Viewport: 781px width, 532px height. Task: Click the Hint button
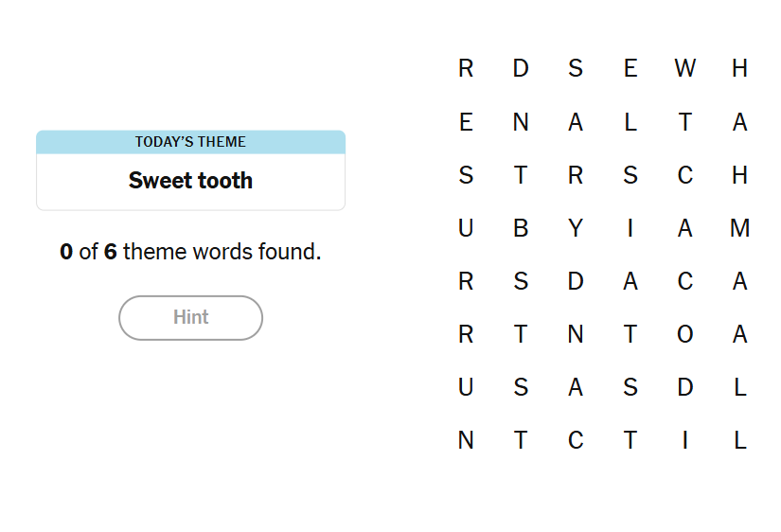[x=190, y=317]
